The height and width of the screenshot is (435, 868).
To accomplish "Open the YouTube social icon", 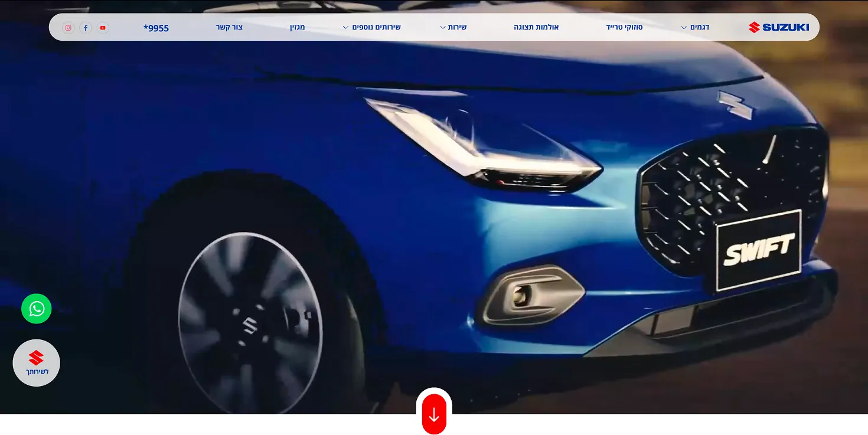I will 103,28.
